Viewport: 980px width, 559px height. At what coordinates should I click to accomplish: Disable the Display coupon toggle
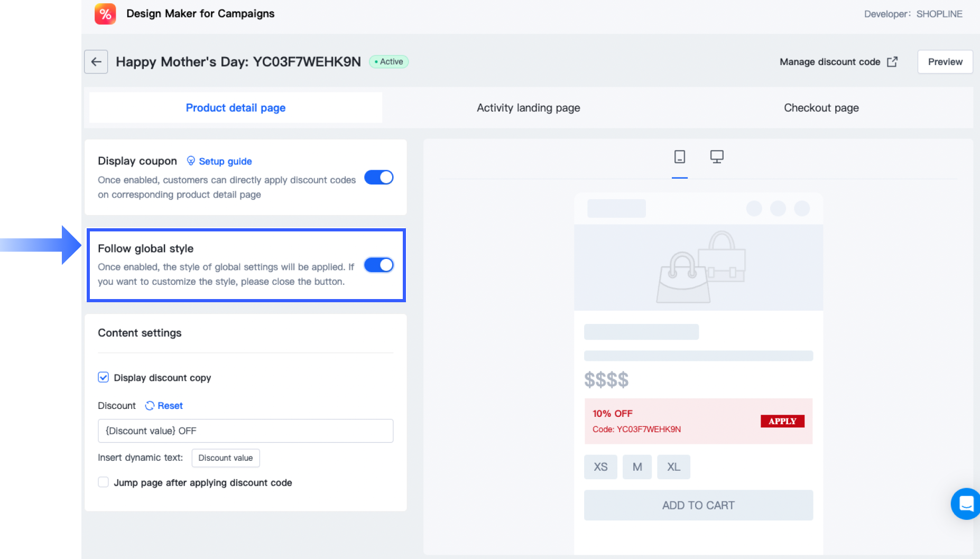378,178
